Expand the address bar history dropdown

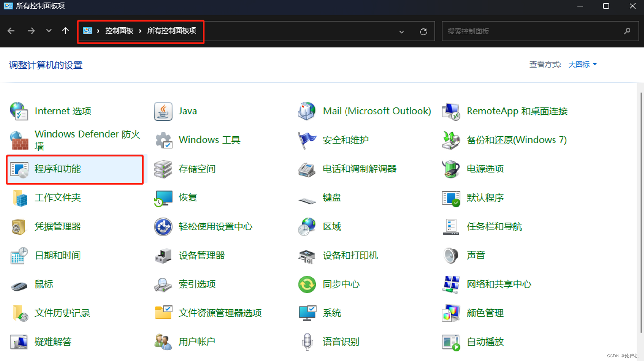click(401, 32)
